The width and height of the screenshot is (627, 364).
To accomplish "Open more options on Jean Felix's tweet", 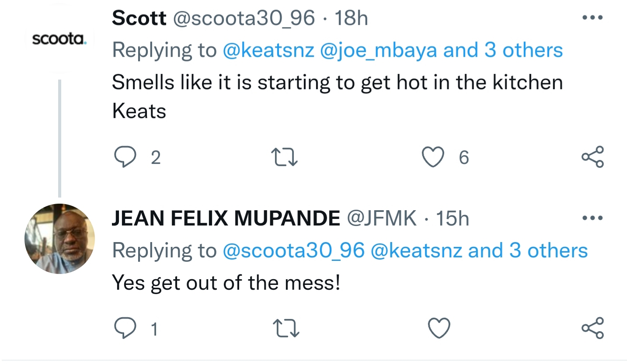I will tap(592, 218).
